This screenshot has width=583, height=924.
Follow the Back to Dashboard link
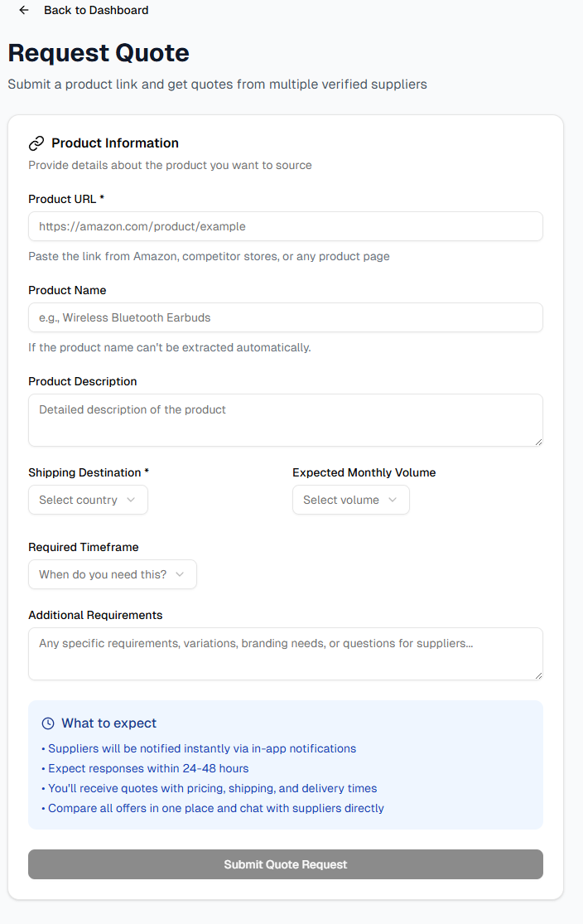point(96,10)
